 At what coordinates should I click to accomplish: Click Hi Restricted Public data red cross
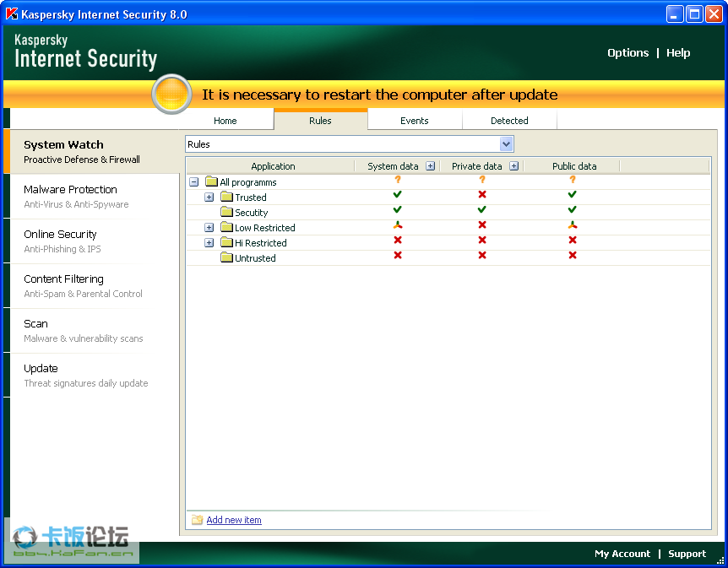click(573, 240)
